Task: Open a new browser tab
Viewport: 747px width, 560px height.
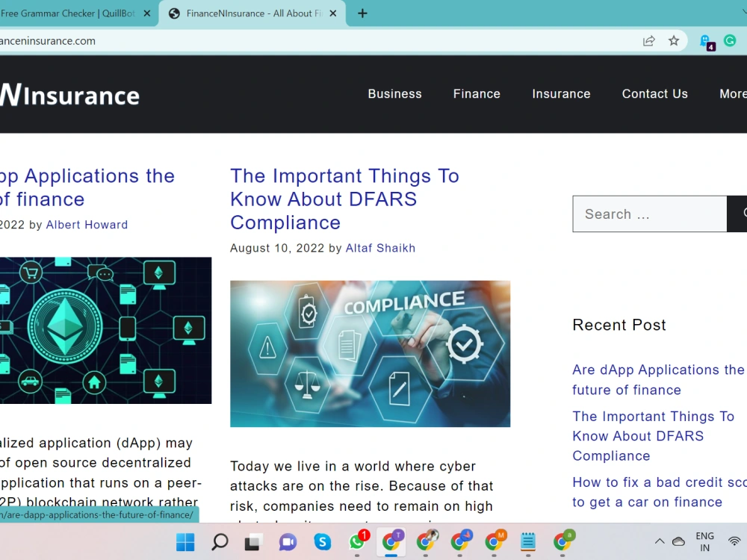Action: 362,13
